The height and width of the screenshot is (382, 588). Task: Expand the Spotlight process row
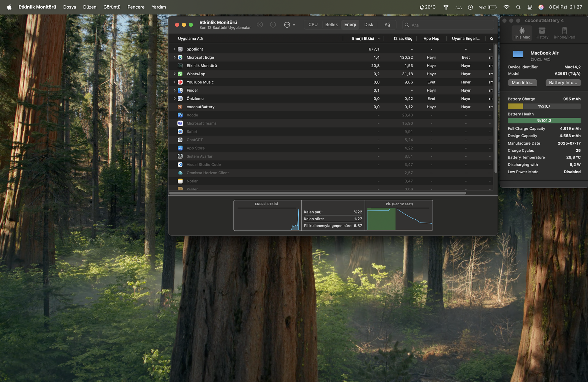(x=175, y=49)
